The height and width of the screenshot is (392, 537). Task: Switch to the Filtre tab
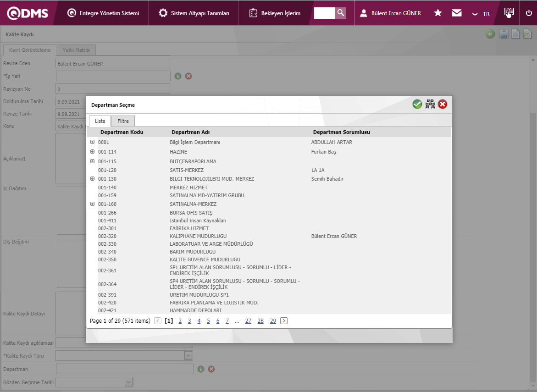[x=123, y=121]
